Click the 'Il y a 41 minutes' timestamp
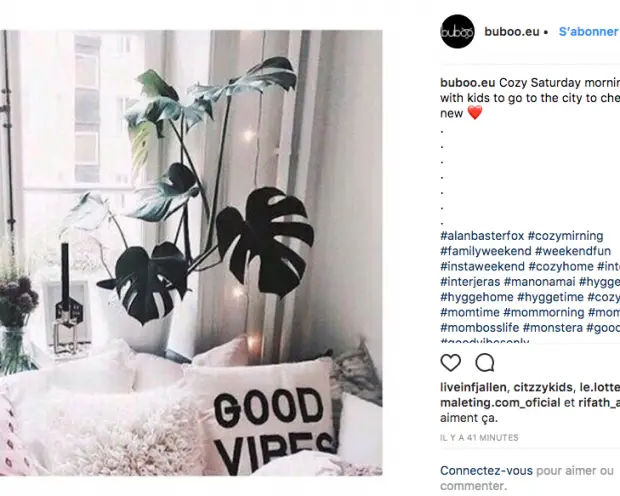The image size is (620, 496). point(479,438)
